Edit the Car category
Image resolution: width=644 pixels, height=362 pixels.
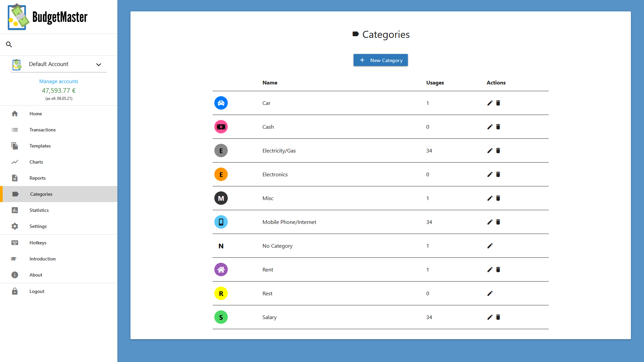coord(490,103)
